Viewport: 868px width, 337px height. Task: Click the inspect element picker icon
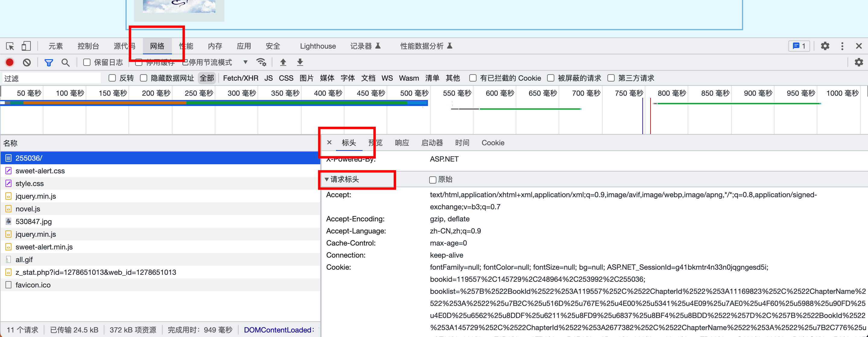[x=10, y=46]
